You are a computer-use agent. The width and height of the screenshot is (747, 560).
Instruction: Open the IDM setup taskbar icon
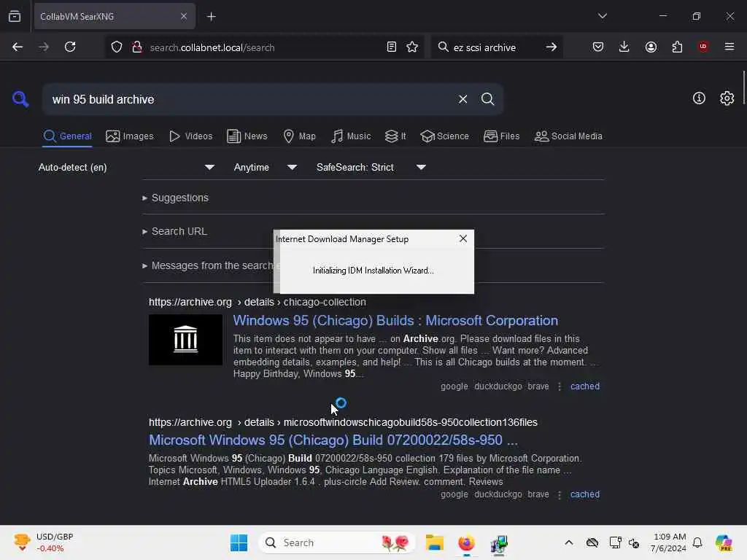[x=499, y=543]
